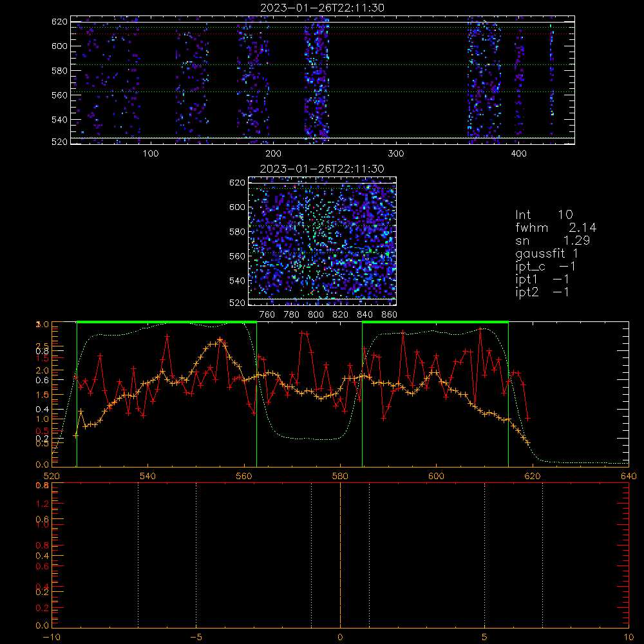Click the 0 x-axis label of the bottom plot

(340, 637)
